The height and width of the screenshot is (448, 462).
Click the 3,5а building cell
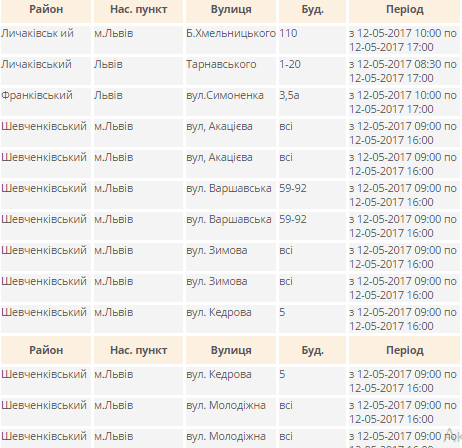(x=312, y=102)
